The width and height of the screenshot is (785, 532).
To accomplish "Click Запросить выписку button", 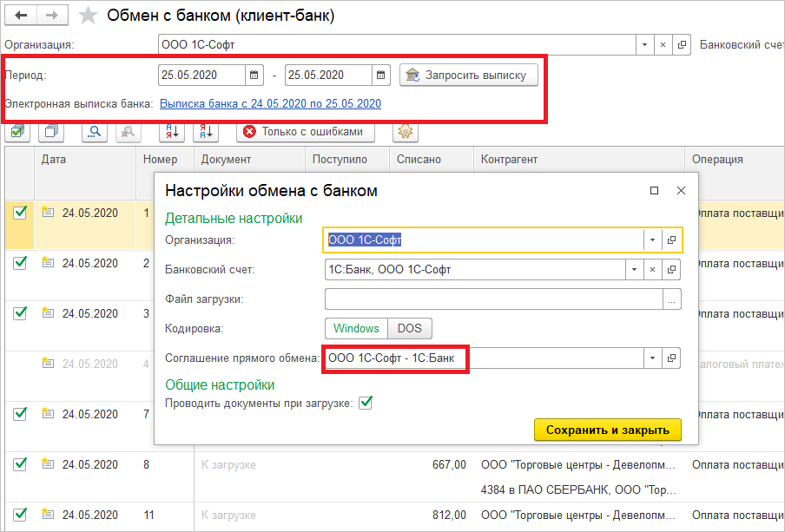I will [469, 76].
